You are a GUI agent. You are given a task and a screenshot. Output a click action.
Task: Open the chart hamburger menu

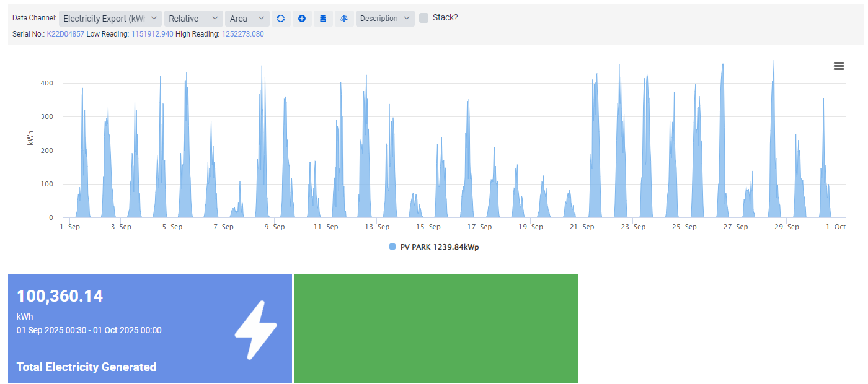pos(839,66)
